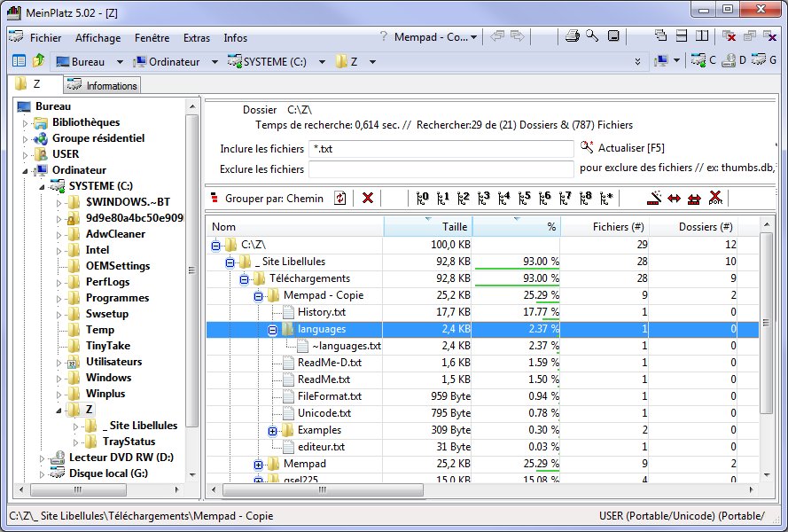Click the print icon in the toolbar
Screen dimensions: 788x532
point(572,36)
